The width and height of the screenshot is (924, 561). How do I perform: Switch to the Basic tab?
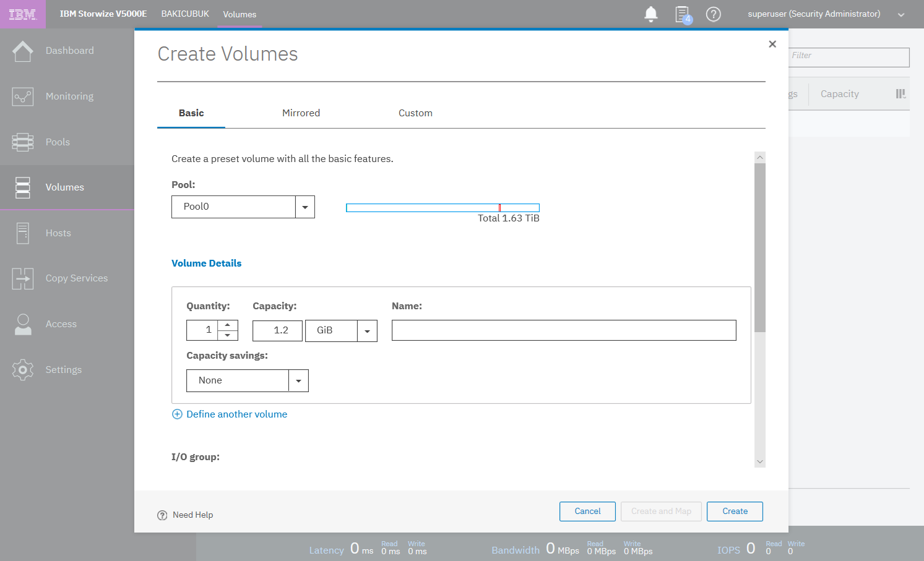[191, 113]
